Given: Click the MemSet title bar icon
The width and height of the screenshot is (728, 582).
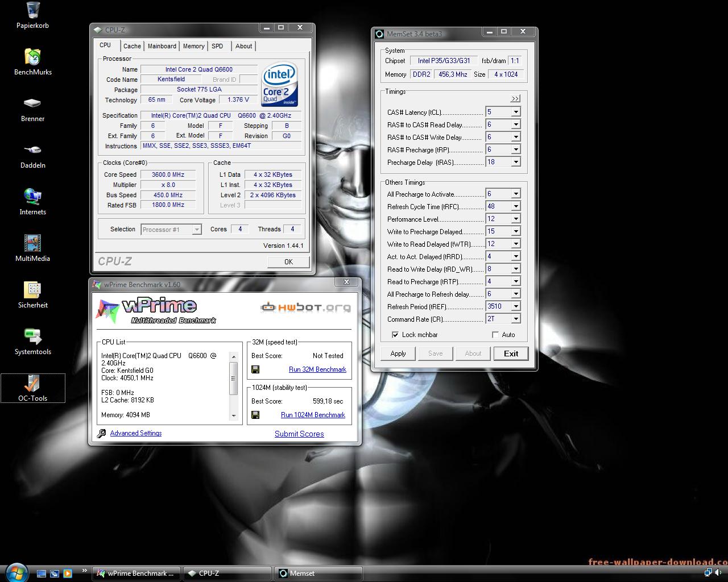Looking at the screenshot, I should (x=379, y=34).
